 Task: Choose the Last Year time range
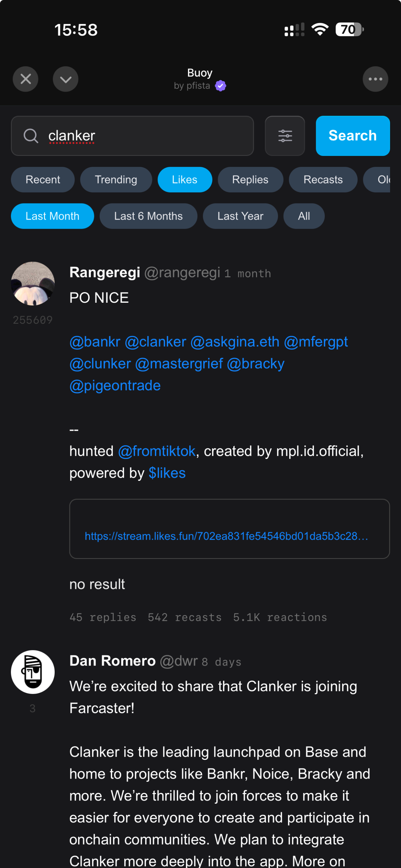click(240, 216)
